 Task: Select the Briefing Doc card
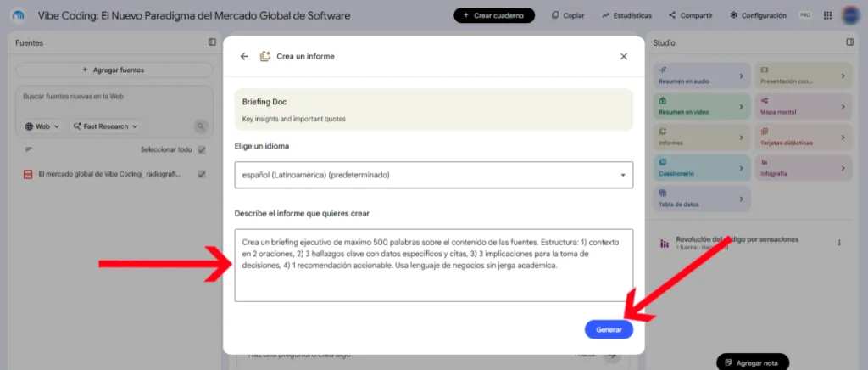[433, 109]
